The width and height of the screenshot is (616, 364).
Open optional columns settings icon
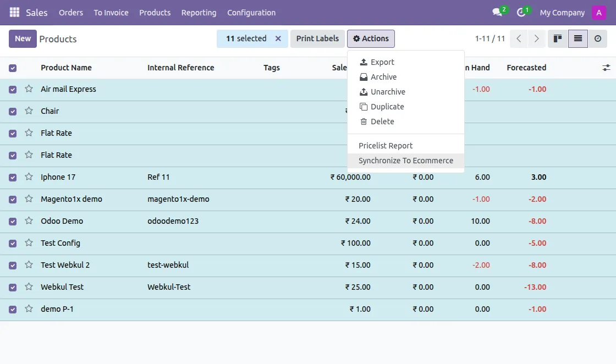606,68
